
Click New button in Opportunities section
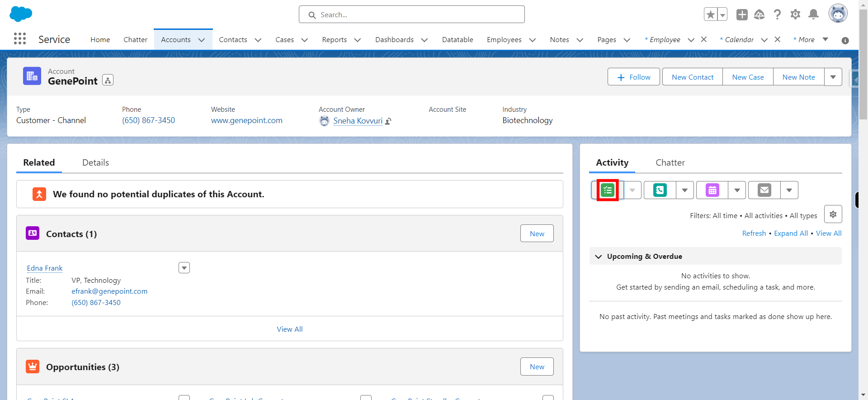[x=537, y=367]
